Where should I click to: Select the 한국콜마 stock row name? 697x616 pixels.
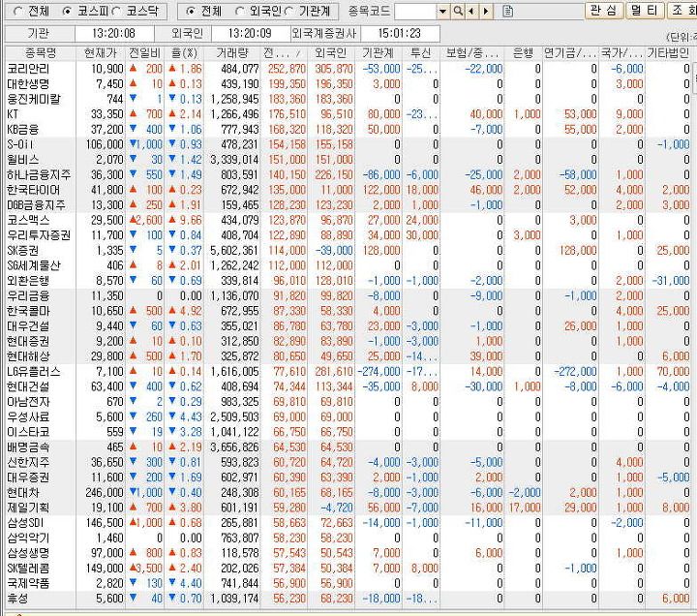point(28,311)
